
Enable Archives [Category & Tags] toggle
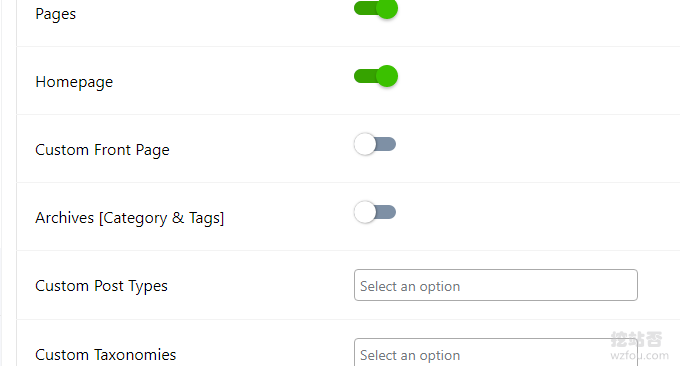point(375,212)
